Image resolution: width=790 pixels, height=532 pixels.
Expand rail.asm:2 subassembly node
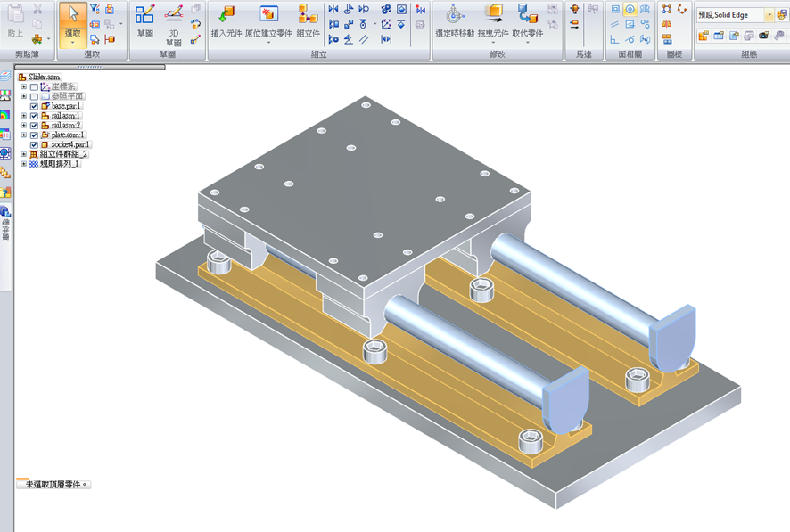[x=24, y=126]
